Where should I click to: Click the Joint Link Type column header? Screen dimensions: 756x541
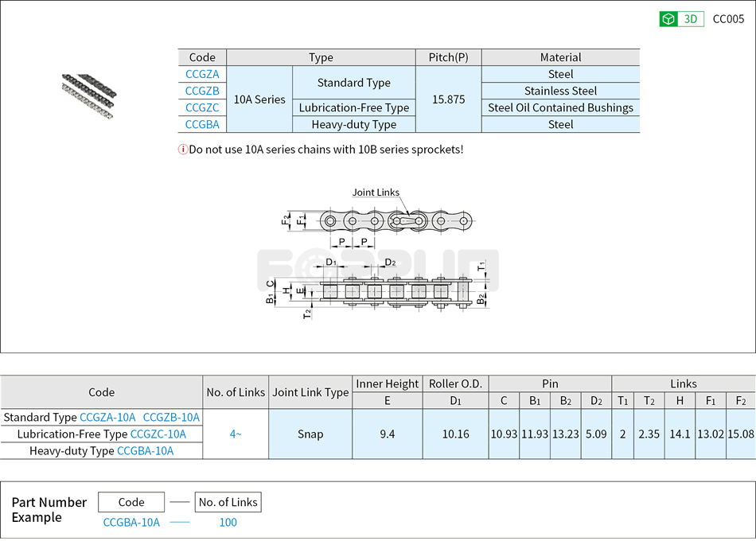point(310,392)
